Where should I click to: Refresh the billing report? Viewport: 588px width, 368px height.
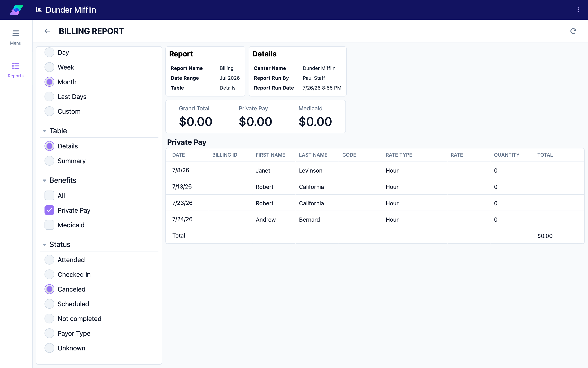pyautogui.click(x=573, y=31)
